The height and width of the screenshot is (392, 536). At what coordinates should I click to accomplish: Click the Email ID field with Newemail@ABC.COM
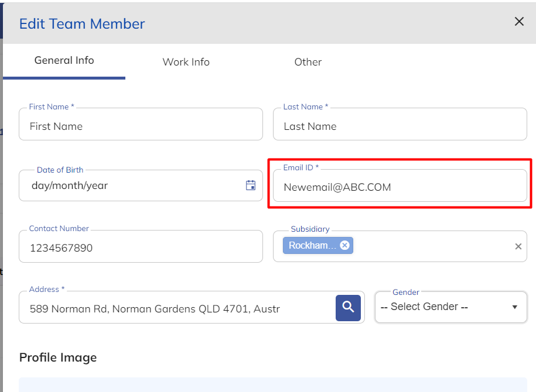pos(400,187)
